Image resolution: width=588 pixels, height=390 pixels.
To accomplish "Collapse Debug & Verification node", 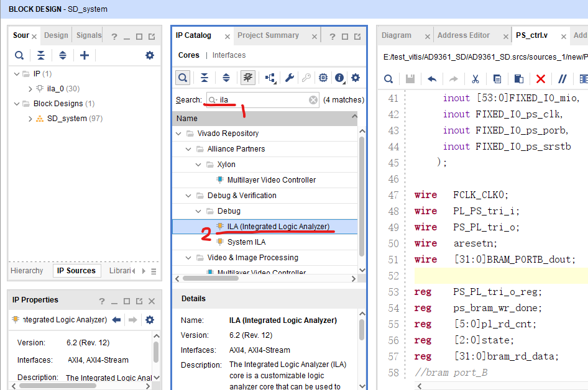I will pyautogui.click(x=188, y=196).
